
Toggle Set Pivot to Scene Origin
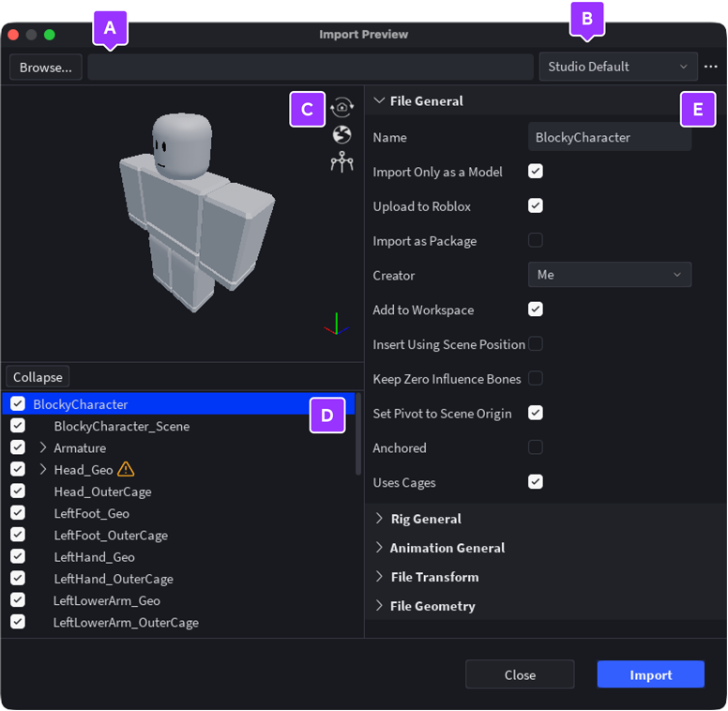pos(536,413)
